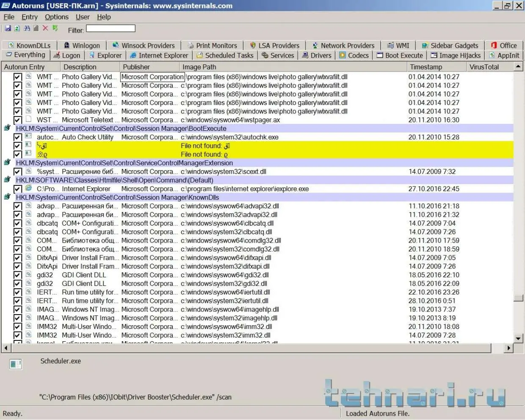Uncheck the wstpager.ax entry checkbox
The width and height of the screenshot is (525, 420).
coord(17,120)
